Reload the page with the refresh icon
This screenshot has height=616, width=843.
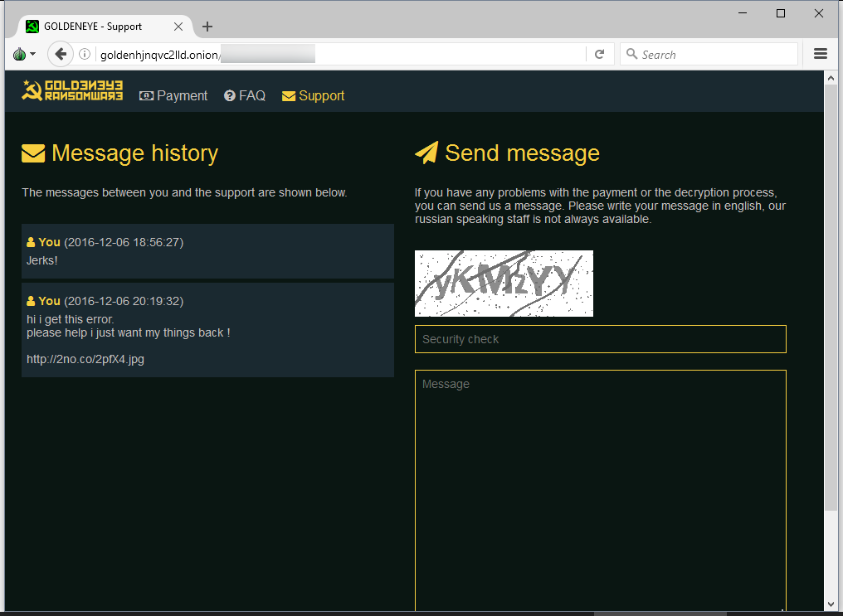tap(599, 54)
